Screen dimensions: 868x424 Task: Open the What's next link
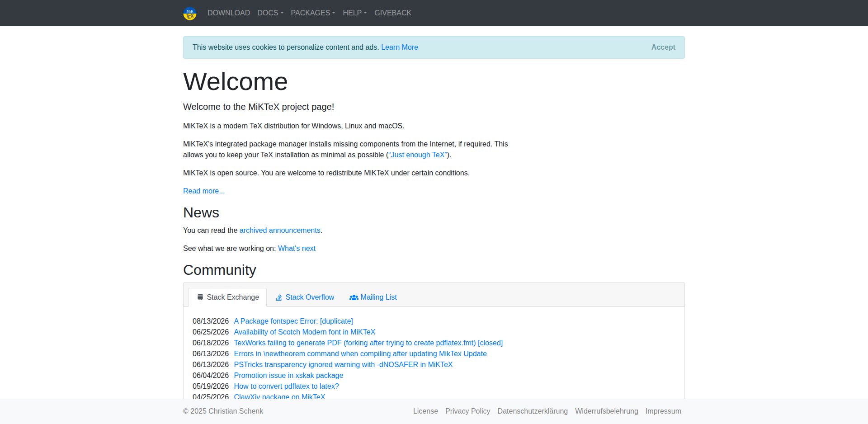point(297,248)
